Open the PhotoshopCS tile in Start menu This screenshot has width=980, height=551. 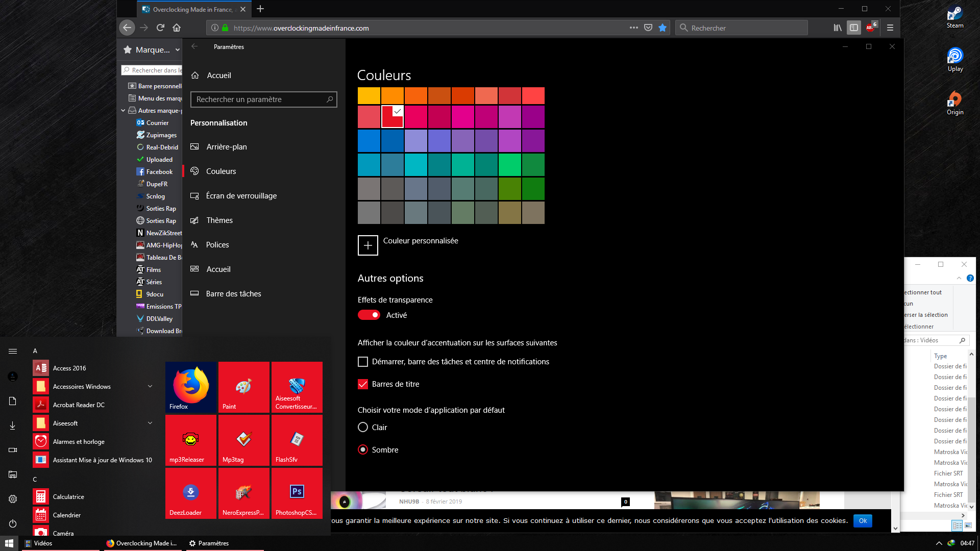click(x=297, y=493)
